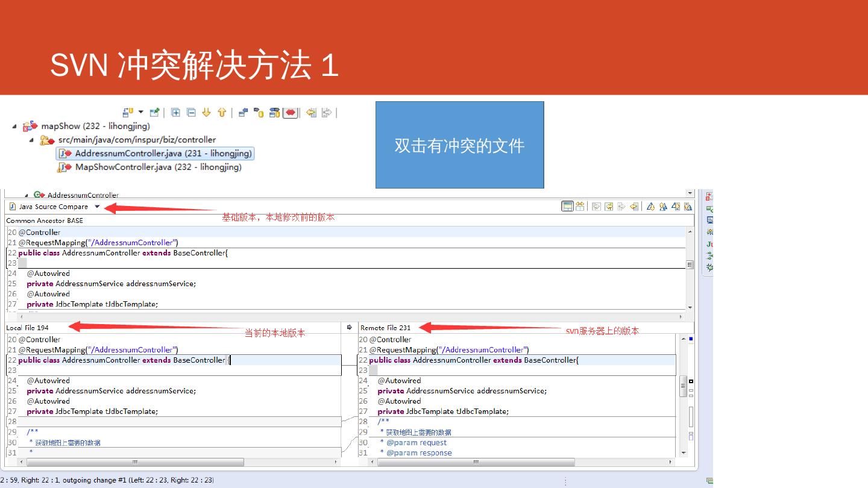Click the Expand All icon in sync toolbar
Screen dimensions: 868x488
point(175,113)
